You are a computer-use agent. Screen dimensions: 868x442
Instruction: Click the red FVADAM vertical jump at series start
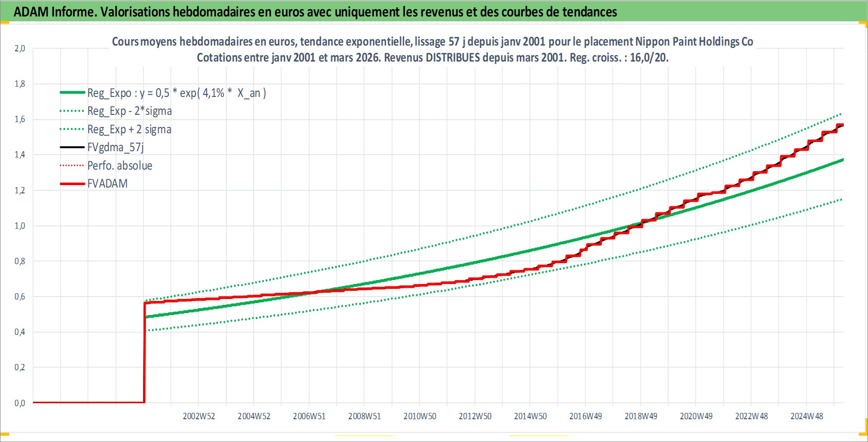point(145,353)
